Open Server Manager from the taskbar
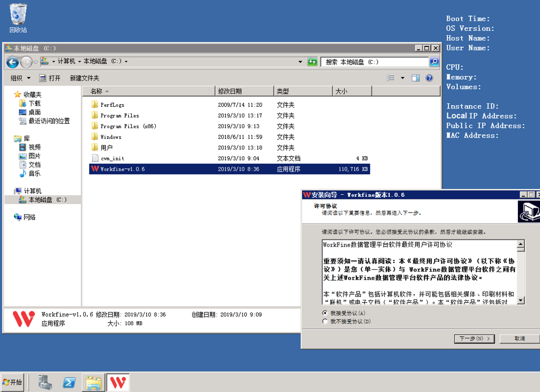Screen dimensions: 540x392 (45, 382)
